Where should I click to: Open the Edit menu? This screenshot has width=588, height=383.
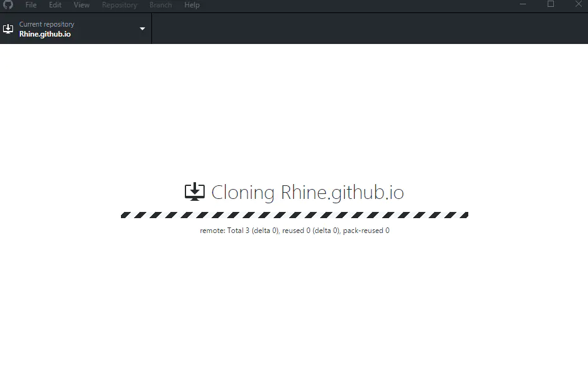(55, 5)
